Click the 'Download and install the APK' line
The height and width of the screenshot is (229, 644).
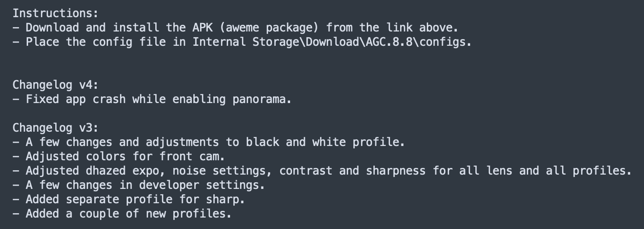click(x=235, y=28)
